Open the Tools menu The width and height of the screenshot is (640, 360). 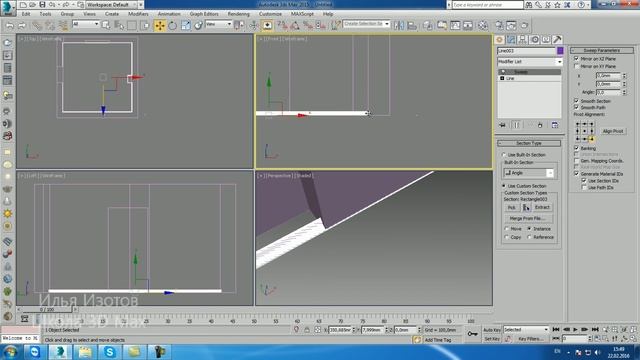(45, 14)
